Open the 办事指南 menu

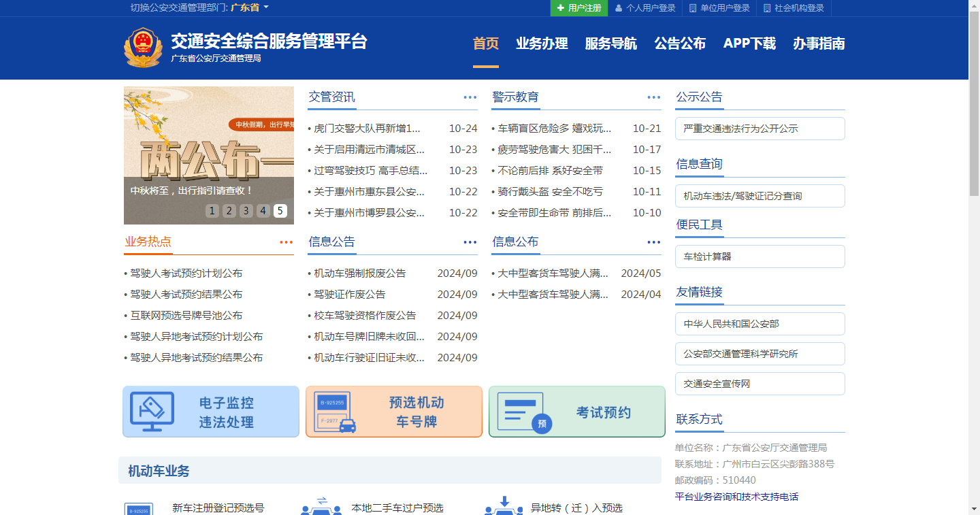coord(819,44)
